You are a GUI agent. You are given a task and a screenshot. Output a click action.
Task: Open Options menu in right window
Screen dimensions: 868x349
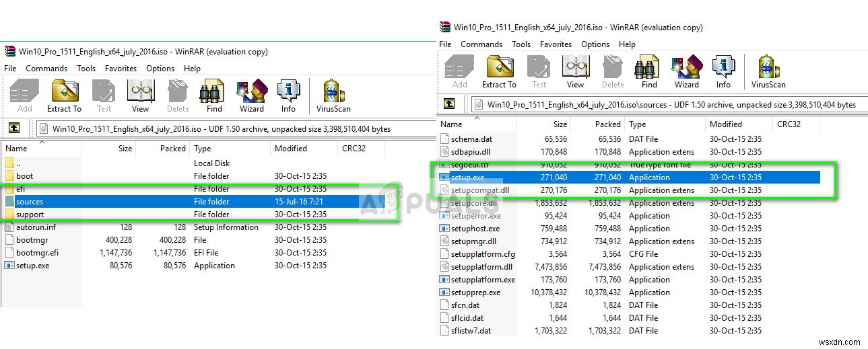[595, 44]
